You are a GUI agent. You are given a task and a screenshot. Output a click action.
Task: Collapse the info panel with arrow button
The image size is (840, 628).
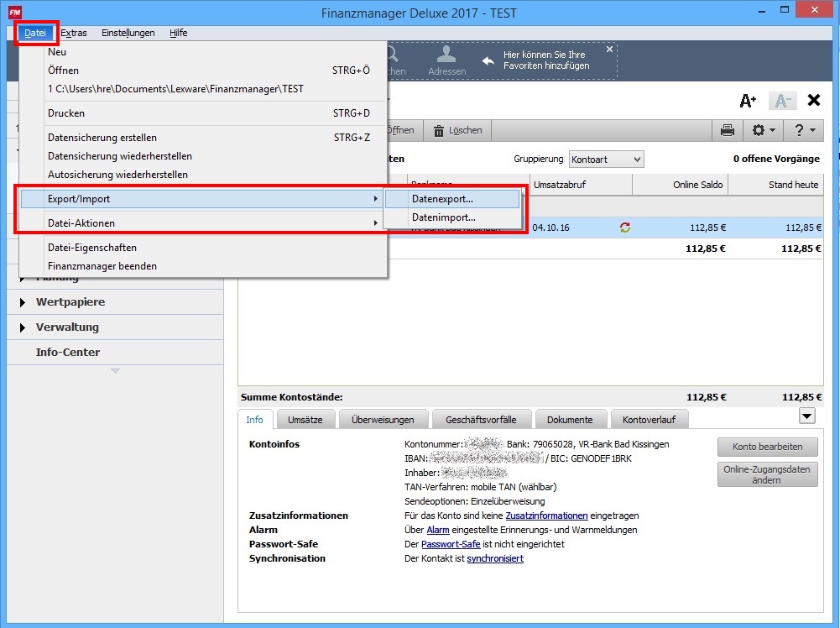(806, 416)
